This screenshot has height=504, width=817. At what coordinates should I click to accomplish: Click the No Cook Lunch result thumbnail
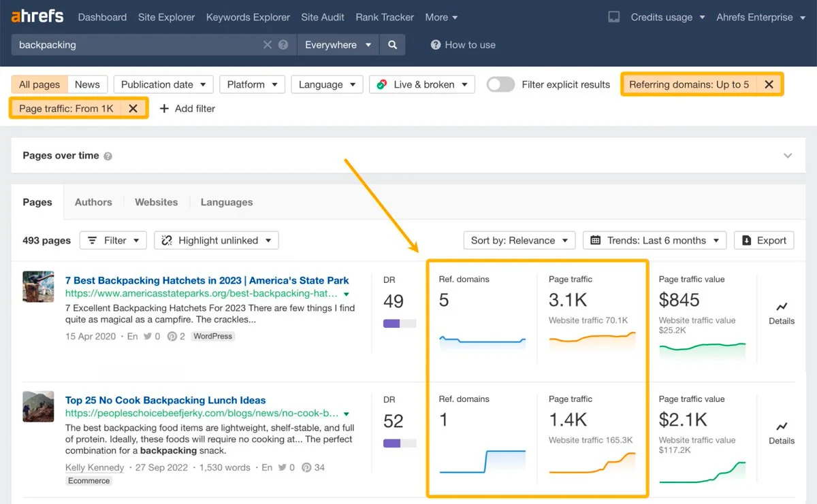(38, 407)
